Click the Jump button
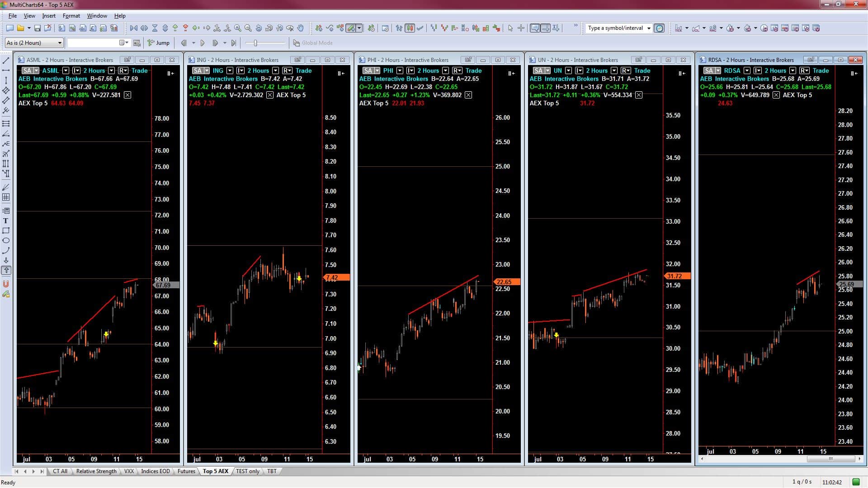Image resolution: width=868 pixels, height=488 pixels. pos(159,43)
